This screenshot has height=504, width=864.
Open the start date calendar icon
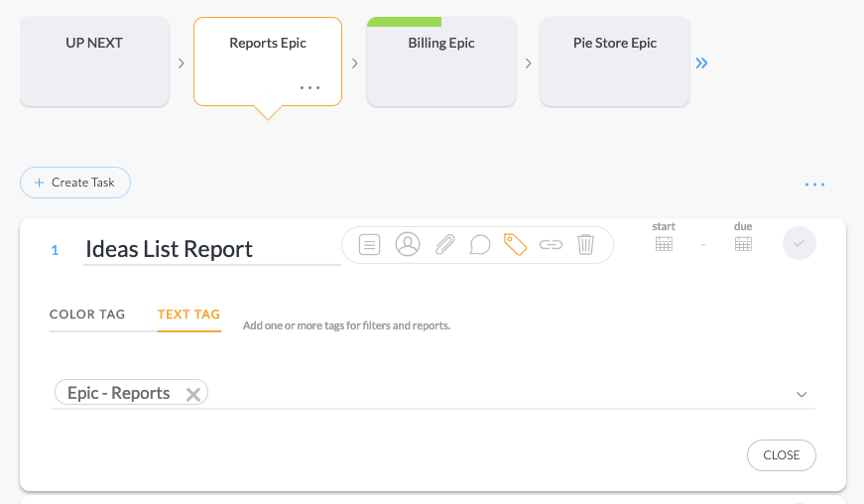coord(664,243)
